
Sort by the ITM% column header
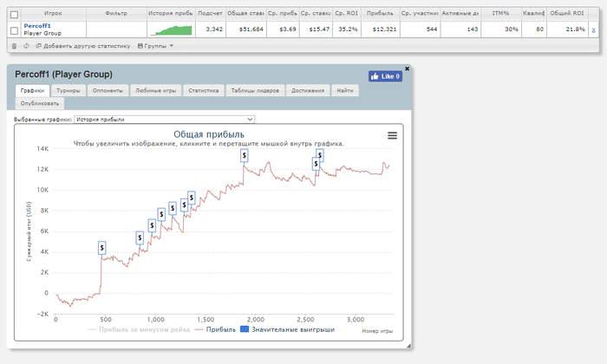[500, 14]
